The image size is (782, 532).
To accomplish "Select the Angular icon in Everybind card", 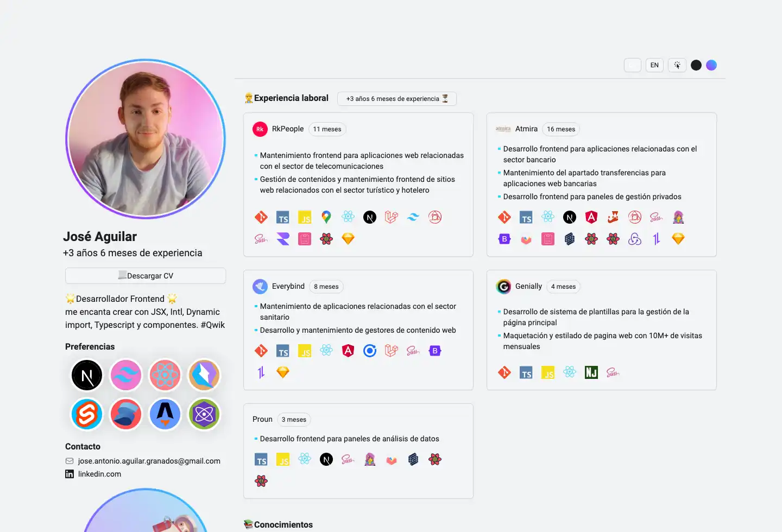I will pyautogui.click(x=348, y=351).
